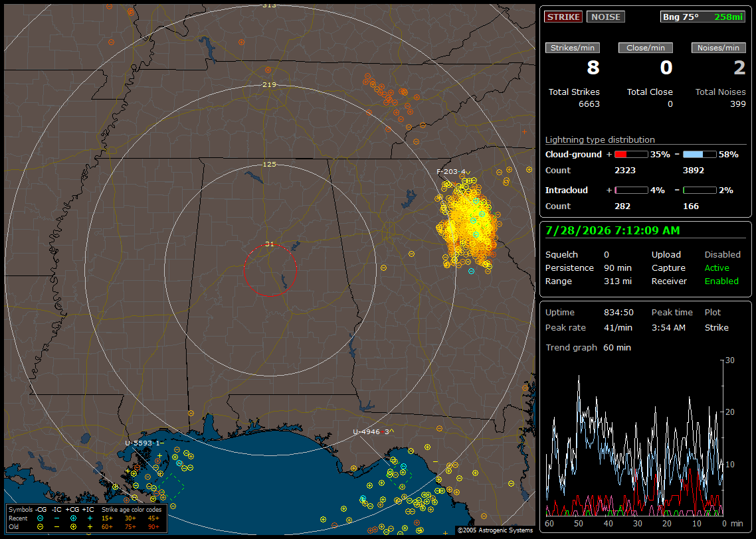Screen dimensions: 756x539
Task: Click the 45+ strike age color code
Action: click(x=153, y=518)
